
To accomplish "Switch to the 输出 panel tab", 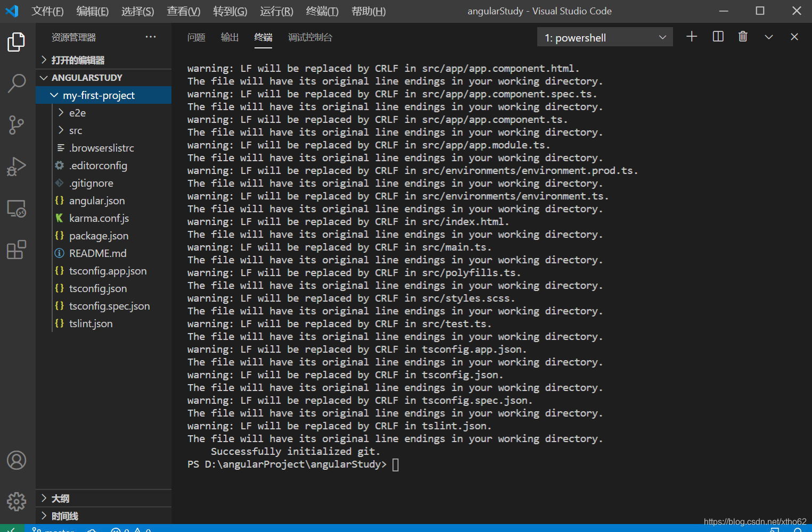I will [230, 37].
